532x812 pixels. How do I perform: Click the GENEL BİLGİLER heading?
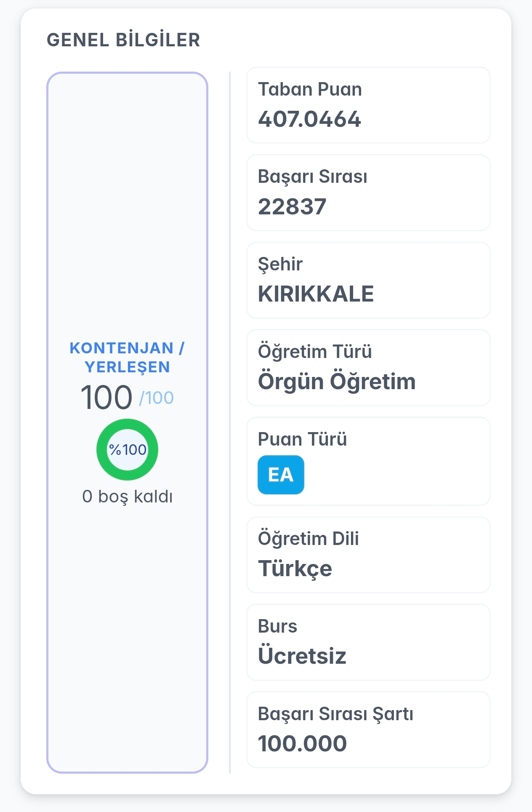tap(123, 40)
